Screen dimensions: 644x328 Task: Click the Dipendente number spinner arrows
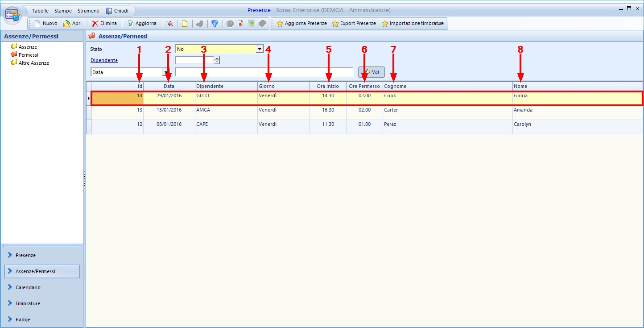(x=217, y=60)
